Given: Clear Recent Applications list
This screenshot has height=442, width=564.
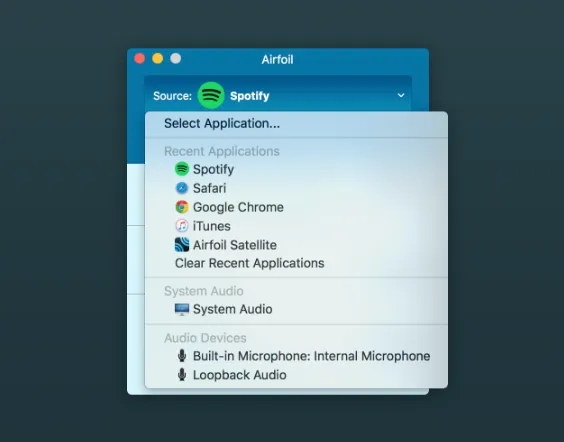Looking at the screenshot, I should [296, 263].
